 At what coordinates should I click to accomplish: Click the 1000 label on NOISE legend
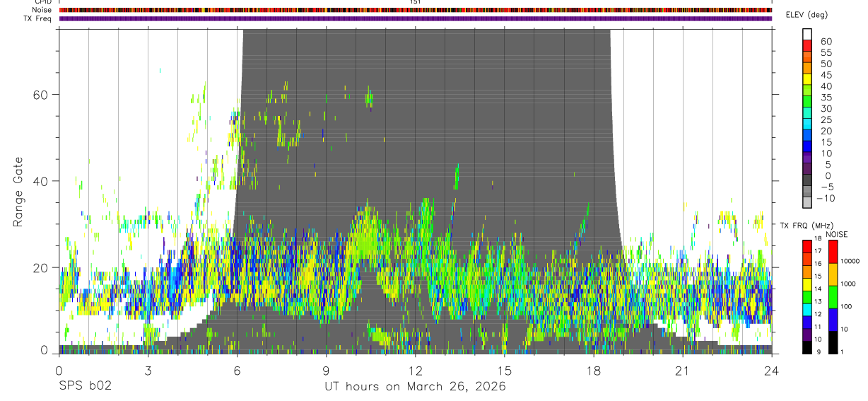pyautogui.click(x=848, y=284)
